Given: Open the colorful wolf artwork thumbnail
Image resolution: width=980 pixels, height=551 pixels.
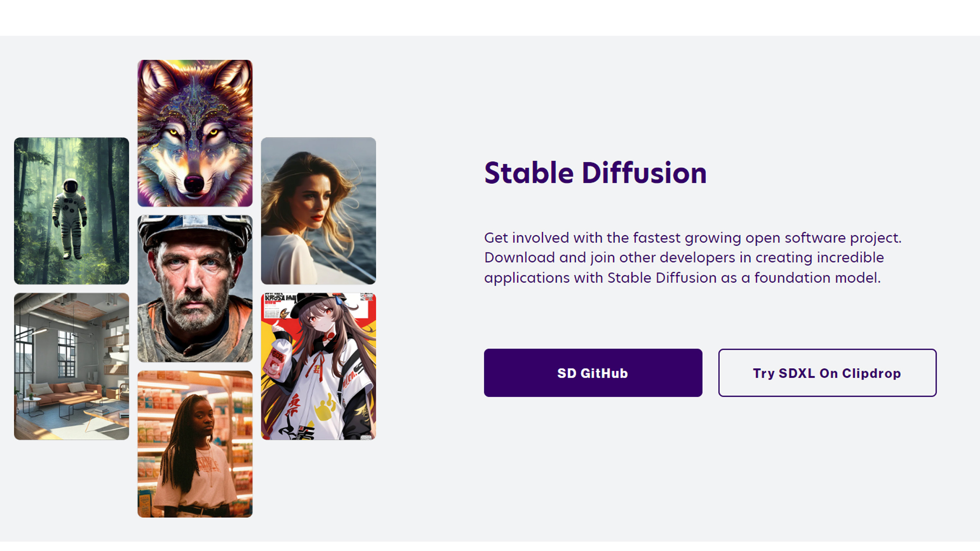Looking at the screenshot, I should pyautogui.click(x=195, y=133).
